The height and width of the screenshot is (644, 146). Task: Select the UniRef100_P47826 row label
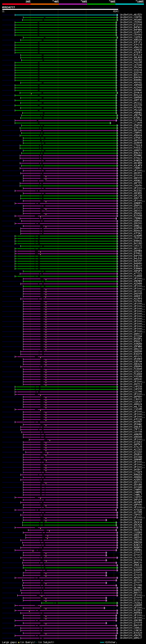[x=131, y=301]
